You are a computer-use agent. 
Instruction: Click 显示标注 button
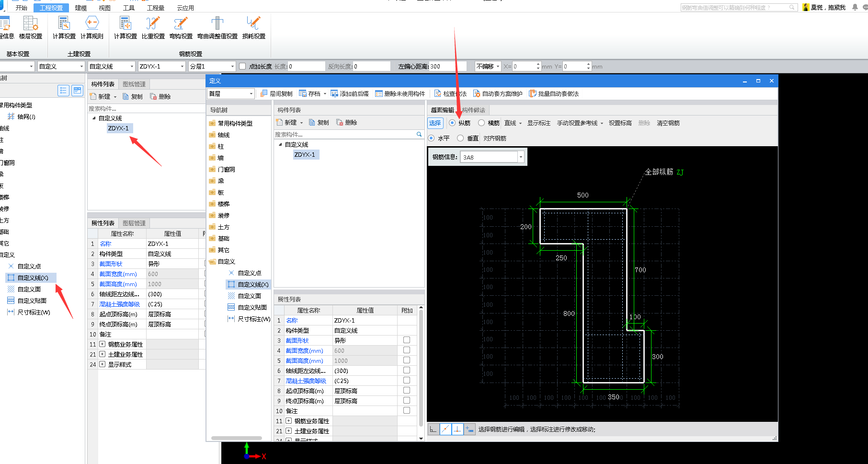(539, 123)
